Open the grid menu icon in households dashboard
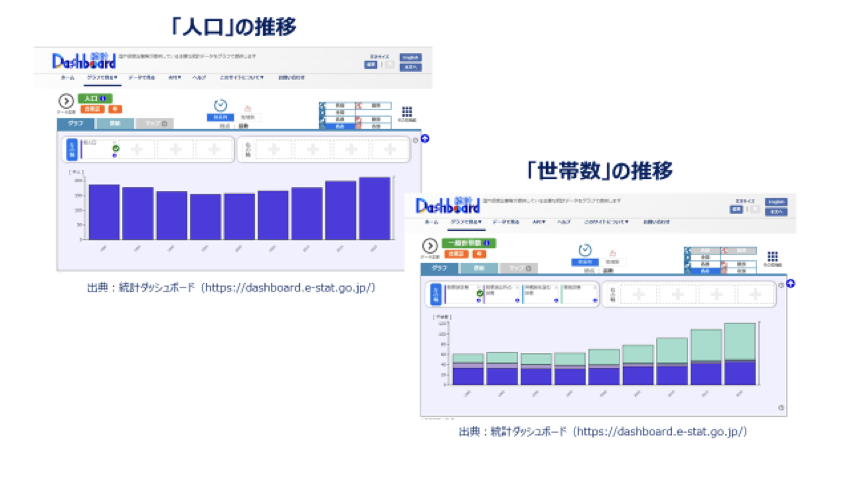The width and height of the screenshot is (850, 478). tap(772, 256)
